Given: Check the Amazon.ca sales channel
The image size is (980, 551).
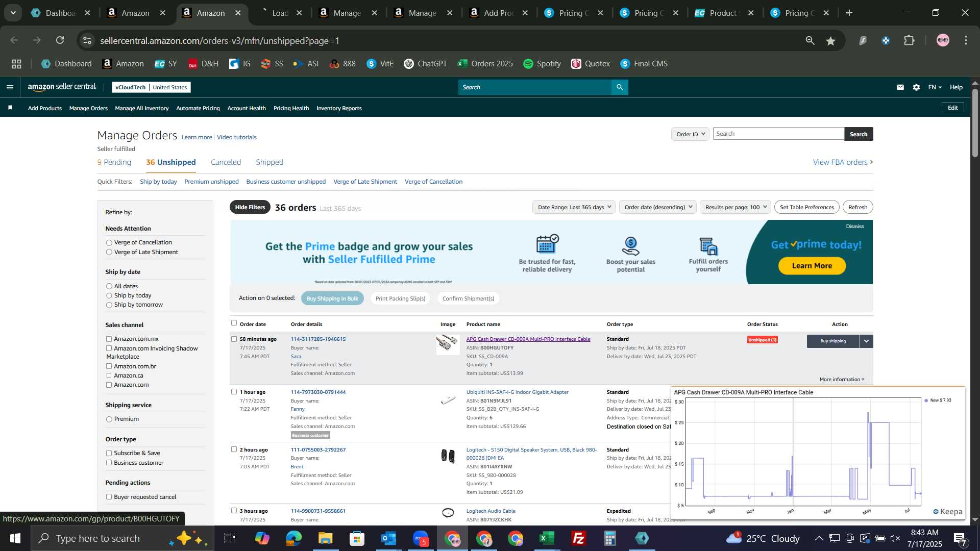Looking at the screenshot, I should click(109, 375).
